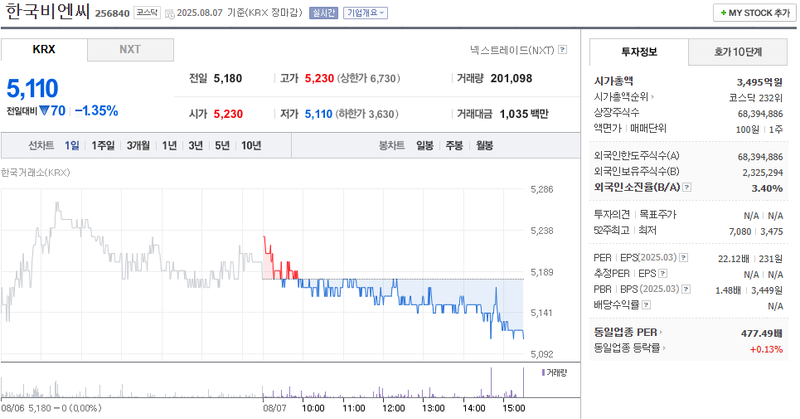Open the 투자정보 tab

coord(639,52)
